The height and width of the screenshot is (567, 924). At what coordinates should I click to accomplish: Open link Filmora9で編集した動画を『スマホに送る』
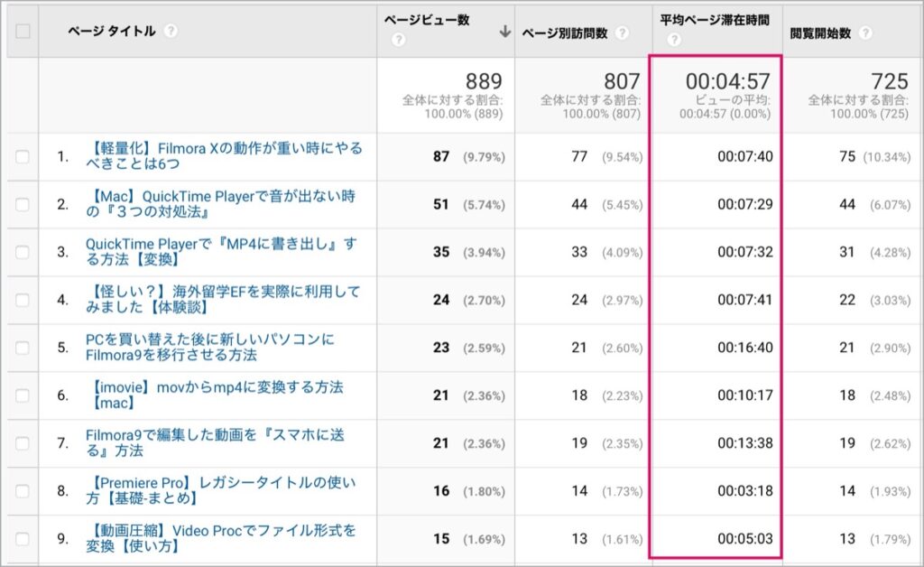pos(215,442)
